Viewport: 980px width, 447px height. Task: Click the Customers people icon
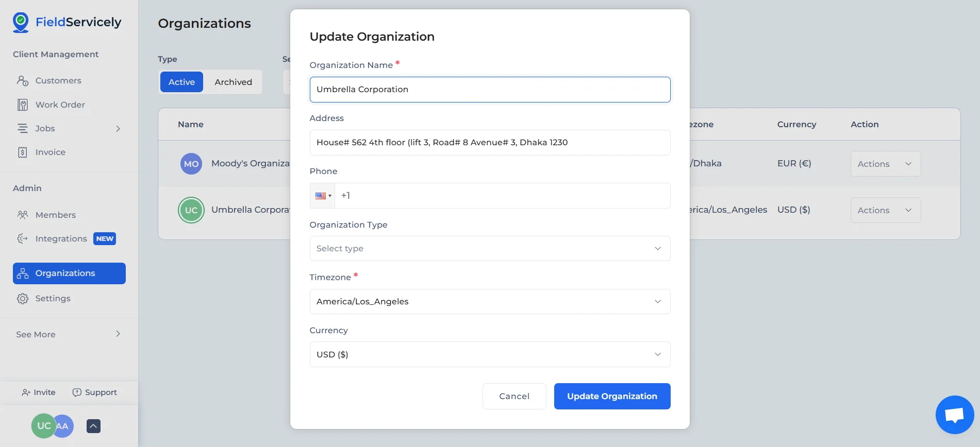[x=23, y=81]
